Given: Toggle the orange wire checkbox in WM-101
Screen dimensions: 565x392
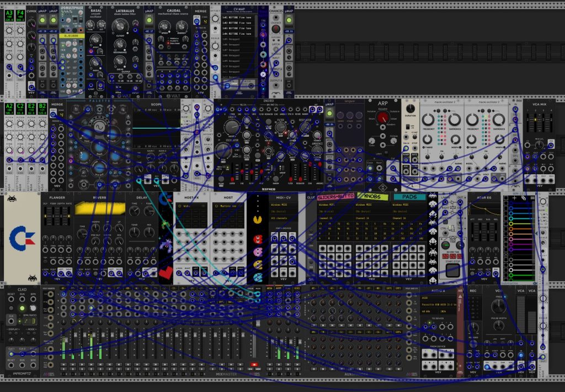Looking at the screenshot, I should pyautogui.click(x=506, y=229).
